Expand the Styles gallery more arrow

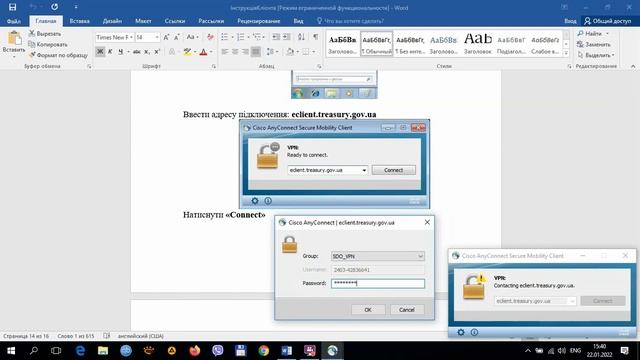pyautogui.click(x=566, y=53)
